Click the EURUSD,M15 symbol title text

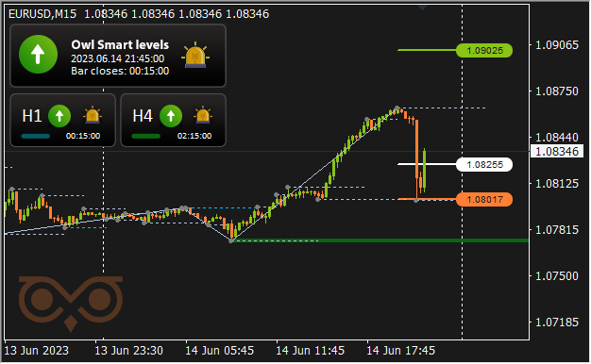[x=42, y=14]
